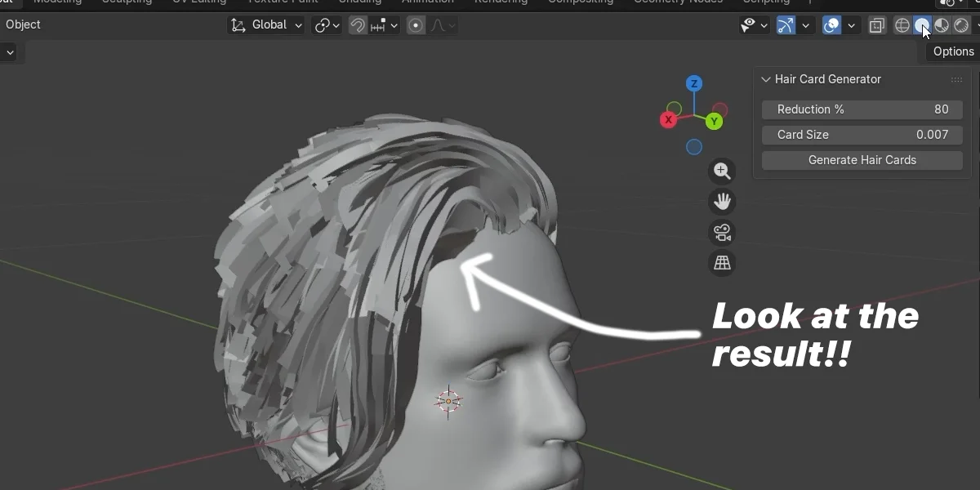This screenshot has width=980, height=490.
Task: Switch to orthographic view via grid icon
Action: pyautogui.click(x=722, y=262)
